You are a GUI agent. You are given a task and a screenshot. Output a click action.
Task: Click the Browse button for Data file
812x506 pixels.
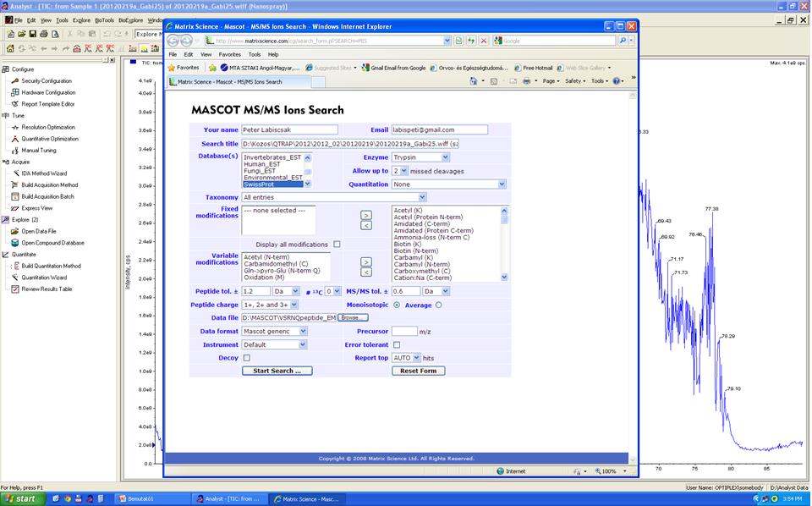(x=354, y=318)
